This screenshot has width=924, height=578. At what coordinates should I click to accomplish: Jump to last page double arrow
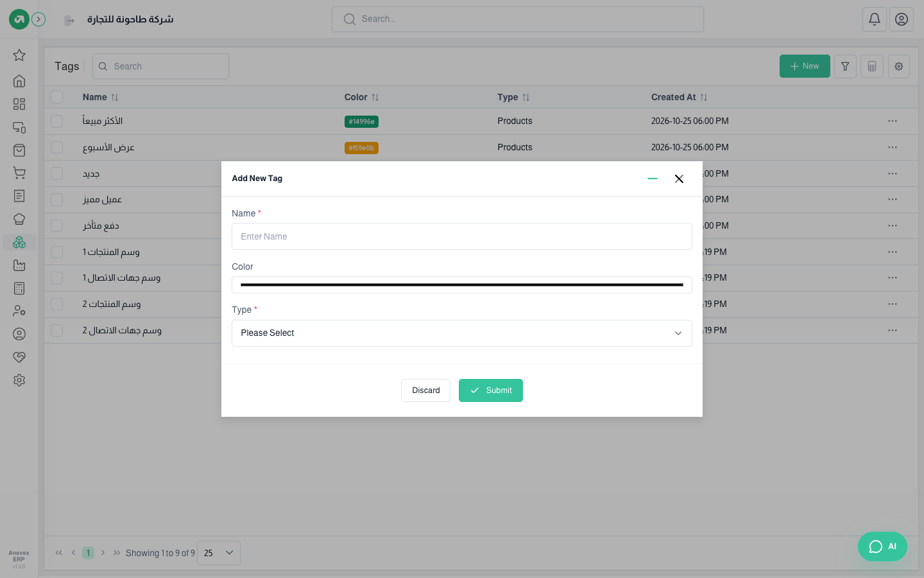click(x=117, y=553)
